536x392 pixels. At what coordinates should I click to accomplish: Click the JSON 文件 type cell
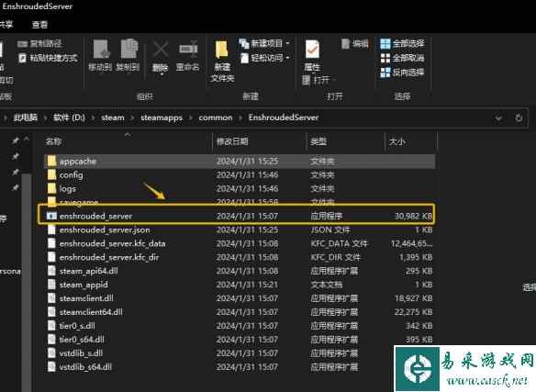[330, 230]
